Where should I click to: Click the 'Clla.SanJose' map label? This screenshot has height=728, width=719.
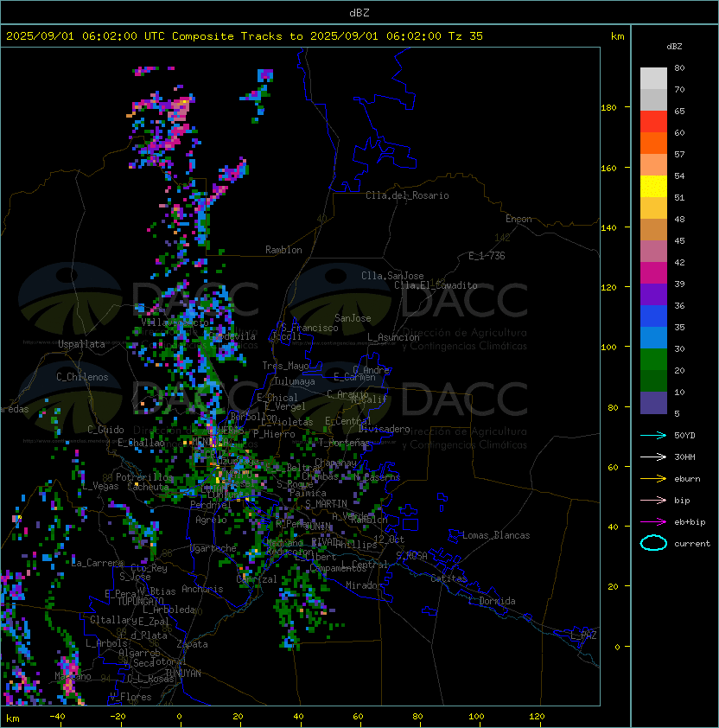click(392, 276)
